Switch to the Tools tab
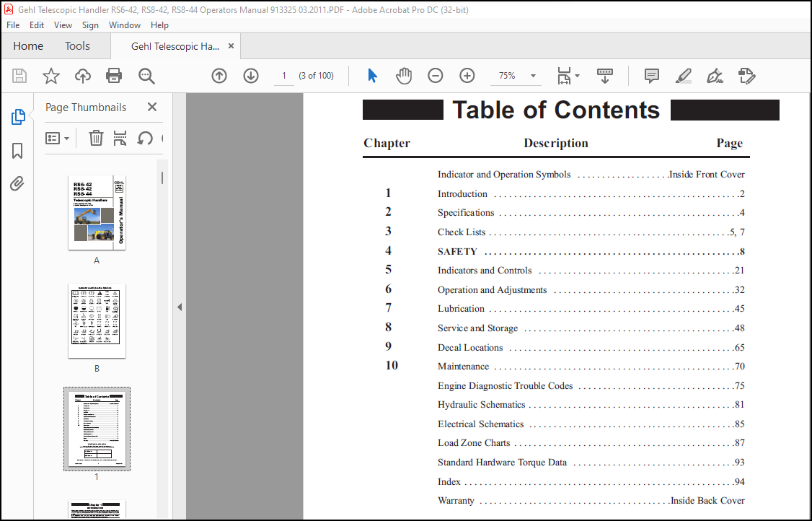 click(x=77, y=46)
